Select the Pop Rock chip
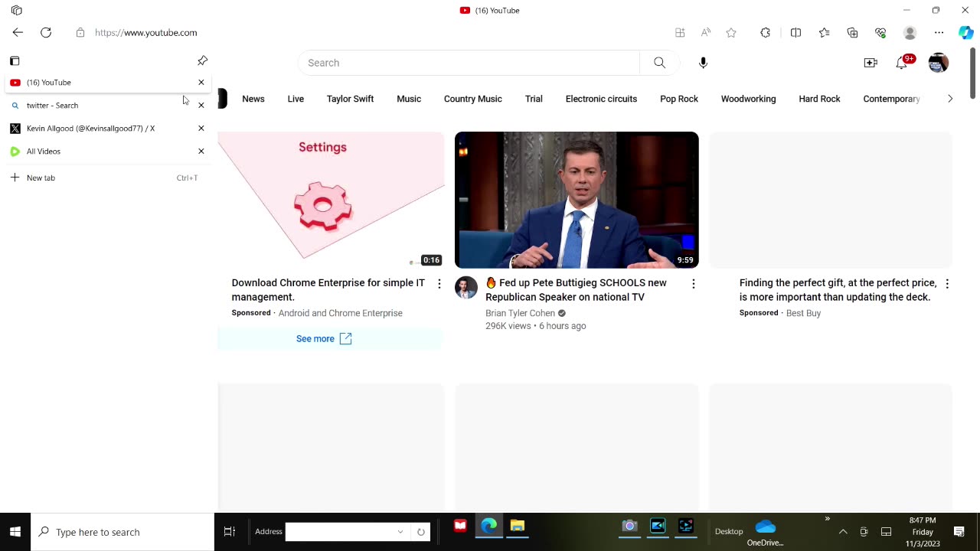This screenshot has height=551, width=980. pos(679,99)
